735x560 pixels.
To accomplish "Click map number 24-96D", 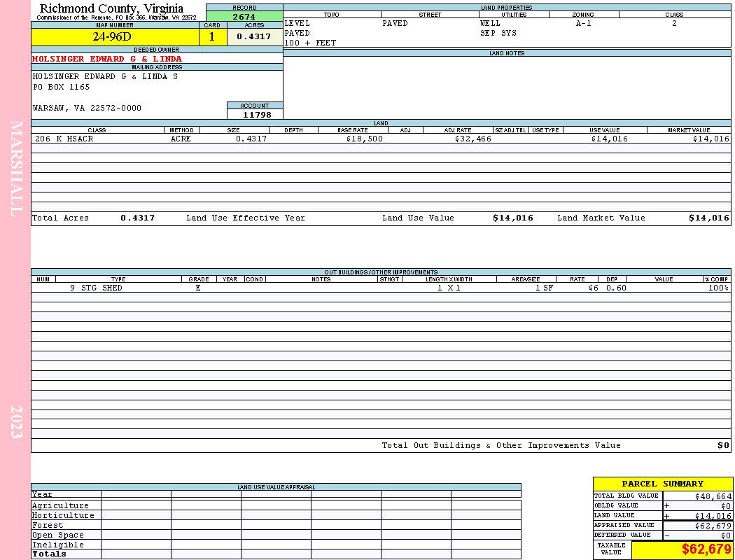I will (x=112, y=36).
